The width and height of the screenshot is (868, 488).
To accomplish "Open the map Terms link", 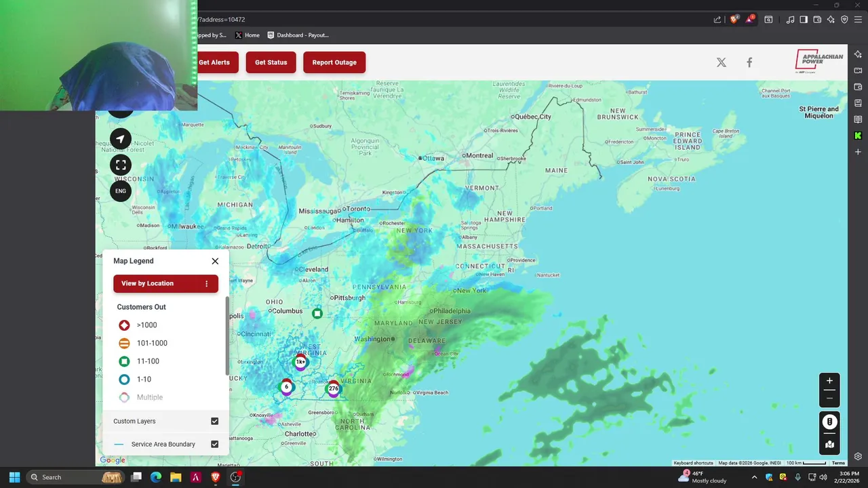I will click(x=838, y=463).
